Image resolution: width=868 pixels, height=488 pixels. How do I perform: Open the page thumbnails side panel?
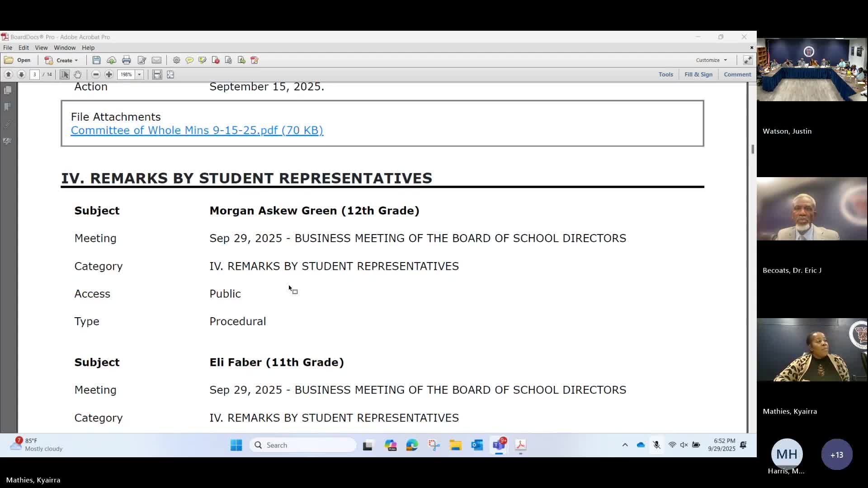[8, 90]
